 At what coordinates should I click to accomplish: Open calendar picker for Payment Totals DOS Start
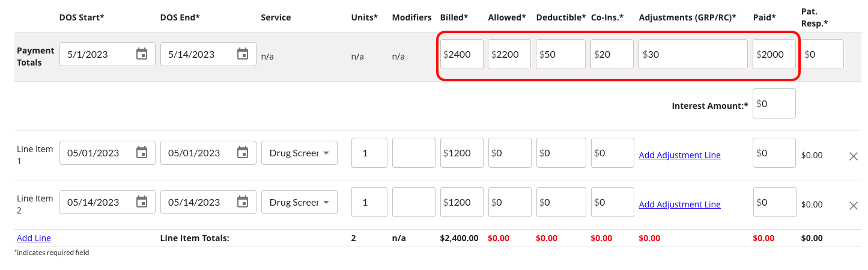pyautogui.click(x=142, y=54)
